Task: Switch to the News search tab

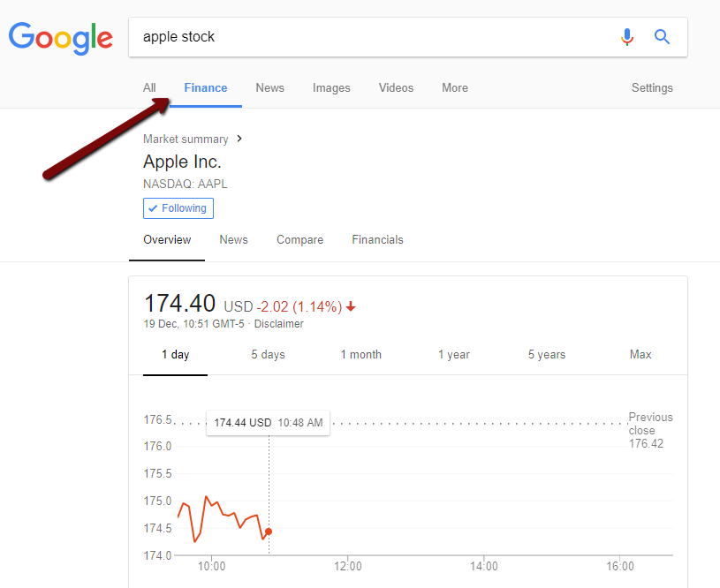Action: 270,87
